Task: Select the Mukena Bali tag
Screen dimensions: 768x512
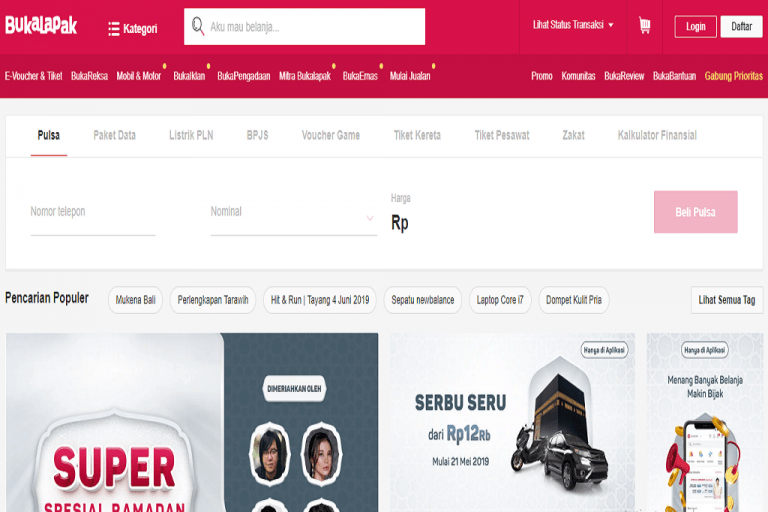Action: [x=136, y=300]
